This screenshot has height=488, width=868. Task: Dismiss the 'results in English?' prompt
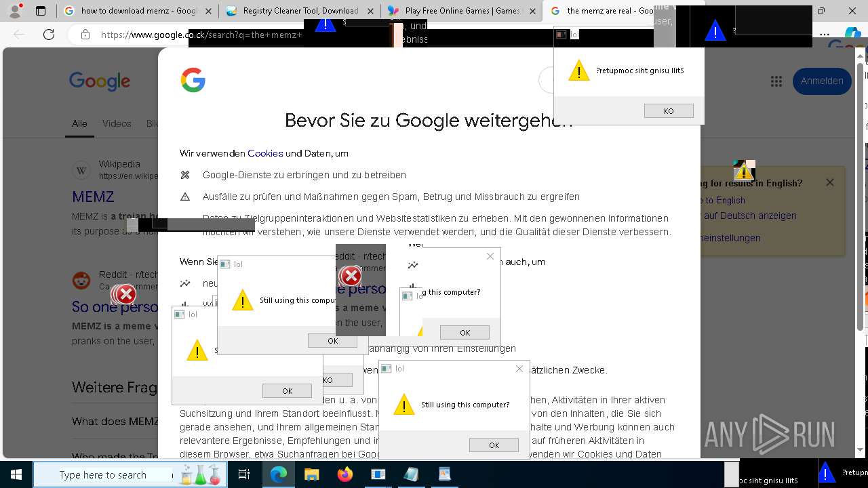click(830, 182)
